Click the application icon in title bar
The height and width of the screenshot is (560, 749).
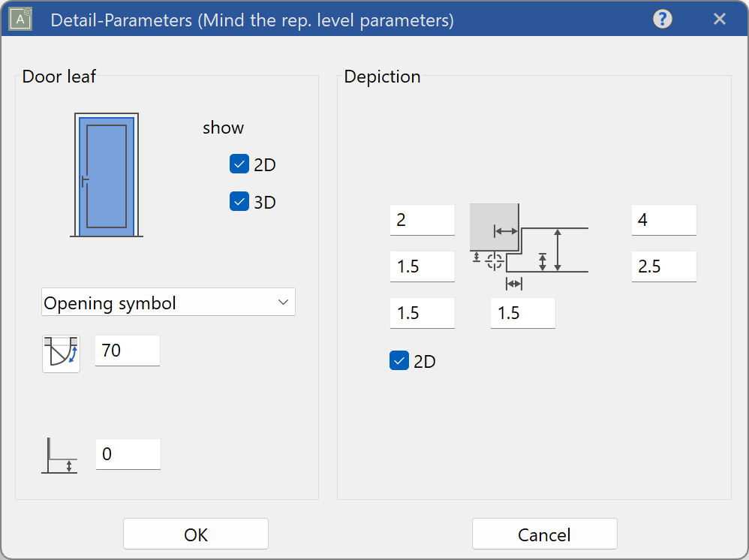pos(20,19)
